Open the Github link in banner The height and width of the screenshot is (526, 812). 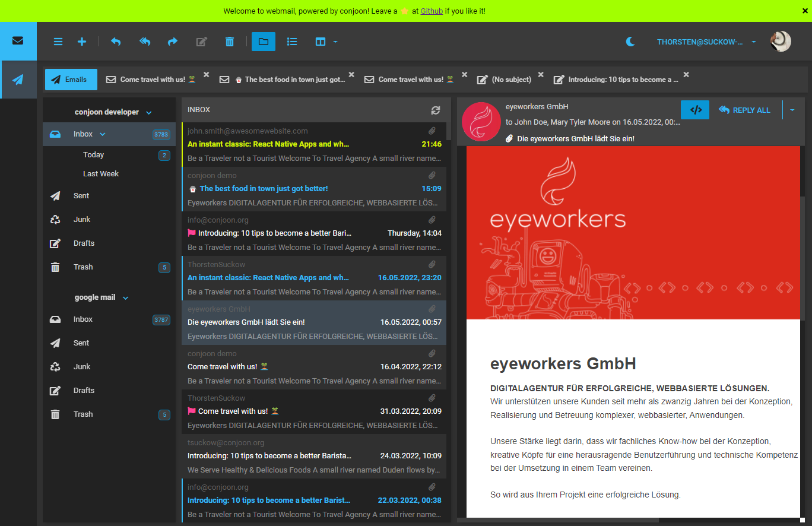[x=432, y=11]
